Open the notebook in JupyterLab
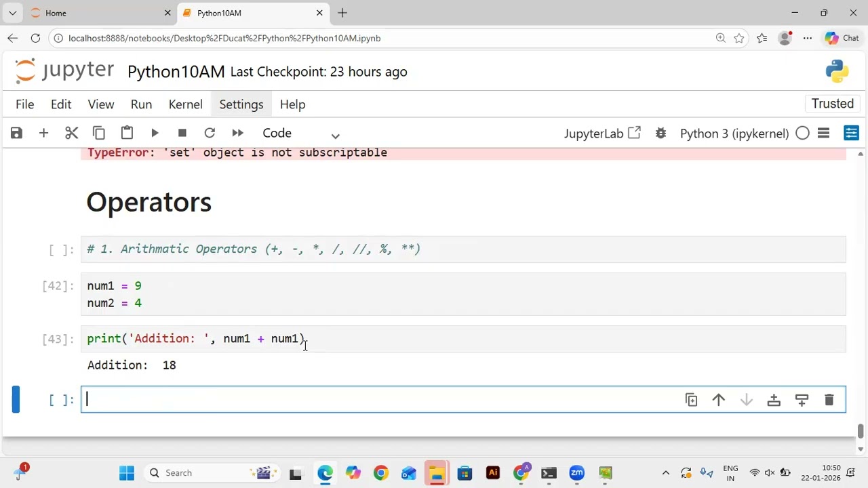 pos(602,134)
